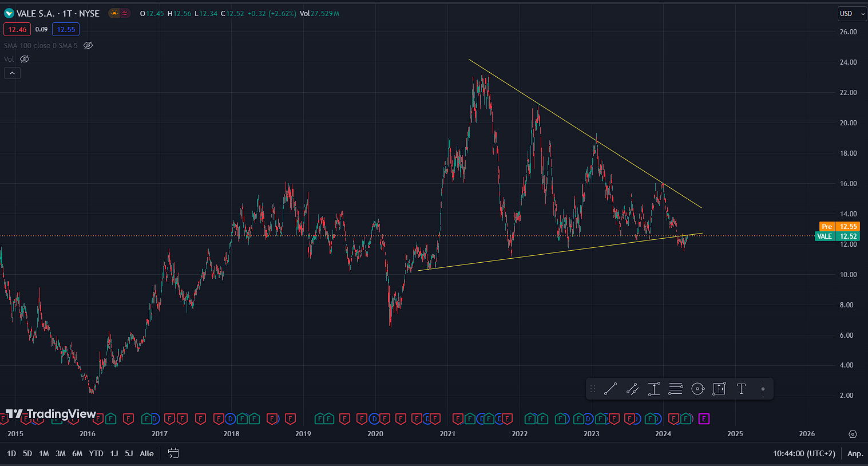Pick the parallel channel drawing tool
The image size is (868, 466).
coord(632,389)
